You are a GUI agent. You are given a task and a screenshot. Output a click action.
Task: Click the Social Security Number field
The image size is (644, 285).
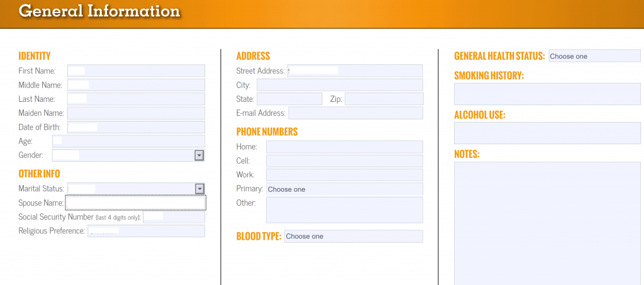[174, 216]
